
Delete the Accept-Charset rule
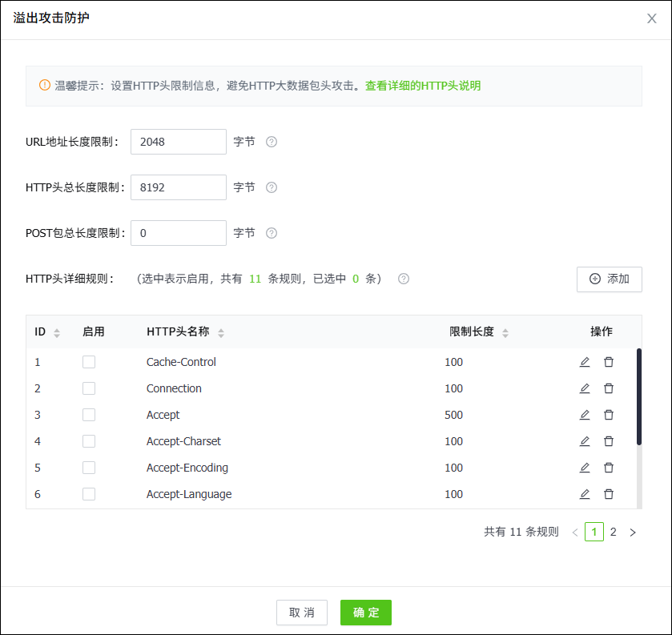(x=609, y=441)
